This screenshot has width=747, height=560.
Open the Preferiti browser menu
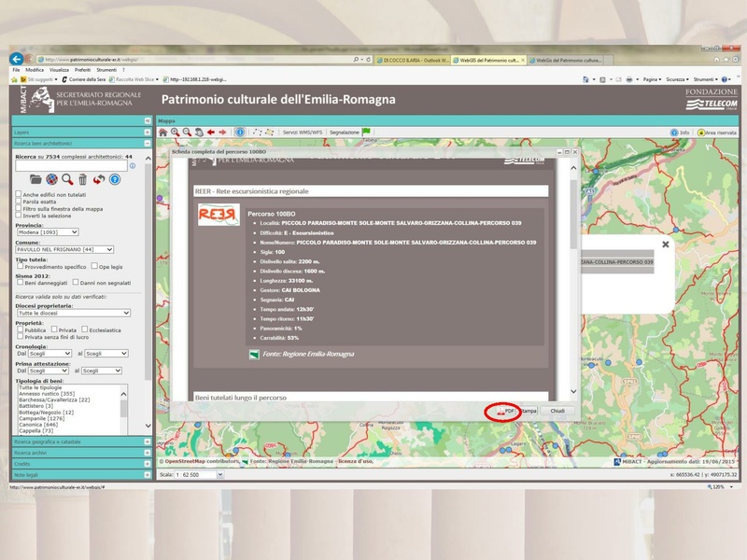coord(83,70)
